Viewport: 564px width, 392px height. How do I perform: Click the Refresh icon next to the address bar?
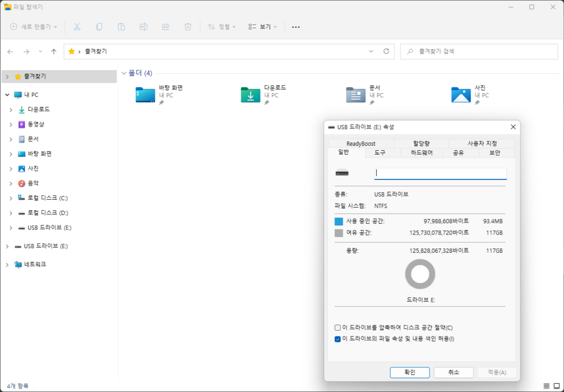click(386, 51)
